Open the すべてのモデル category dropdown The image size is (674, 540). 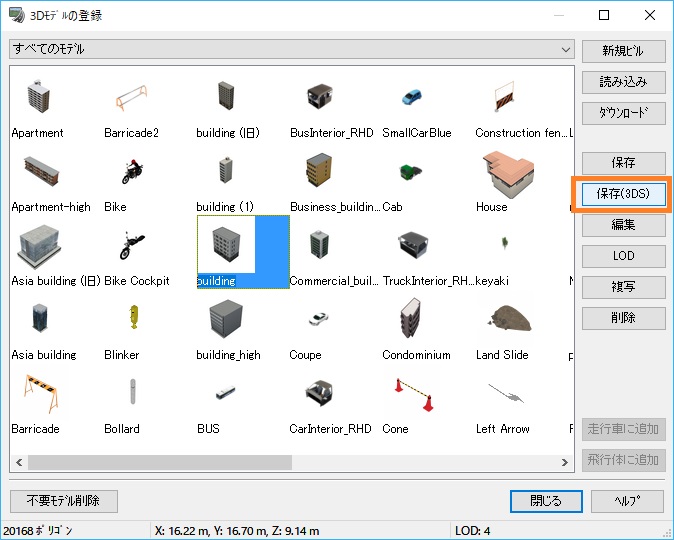[x=292, y=49]
